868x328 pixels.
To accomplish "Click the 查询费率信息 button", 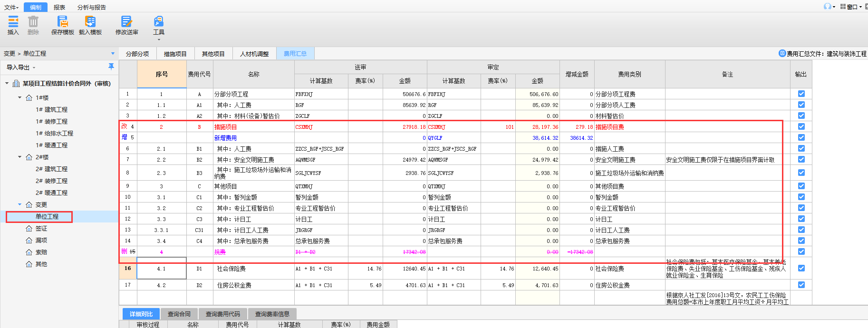I will (x=272, y=314).
